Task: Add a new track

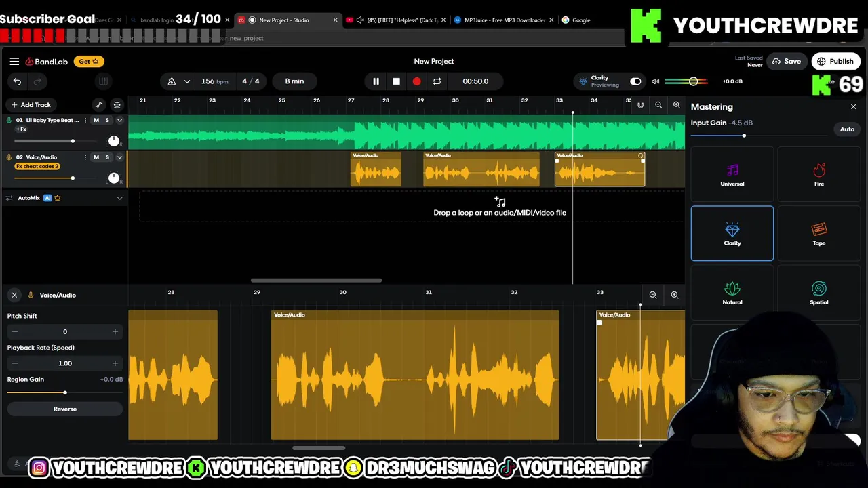Action: point(31,105)
